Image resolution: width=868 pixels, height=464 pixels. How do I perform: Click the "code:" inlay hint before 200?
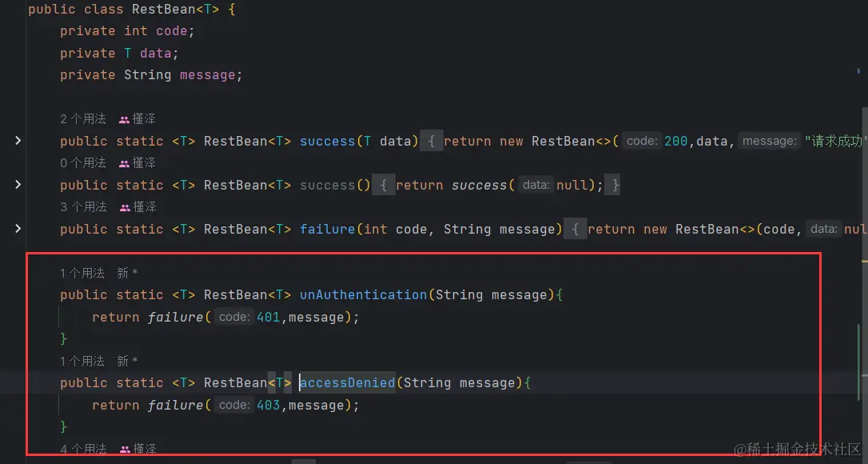[641, 141]
